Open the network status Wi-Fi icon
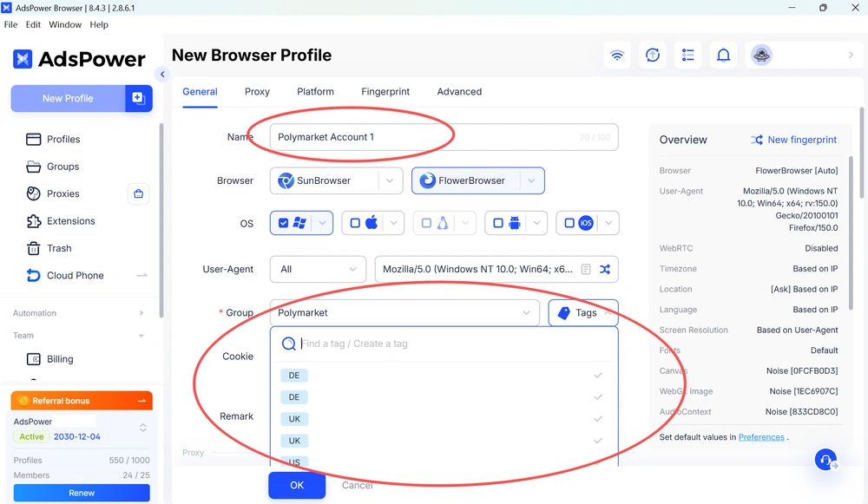 [x=616, y=56]
